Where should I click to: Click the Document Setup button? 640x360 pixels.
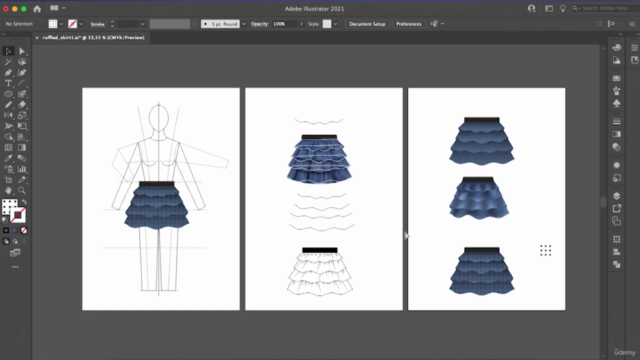(x=367, y=24)
